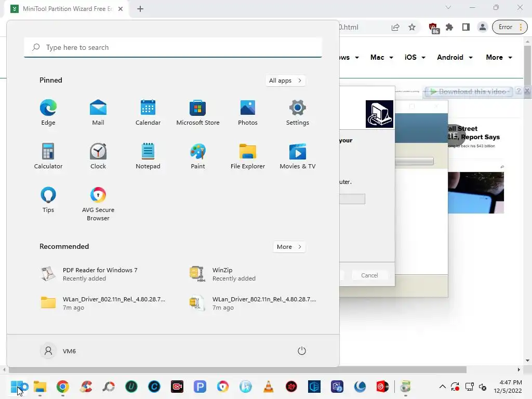Screen dimensions: 532x399
Task: Share this page from address bar
Action: [x=395, y=27]
